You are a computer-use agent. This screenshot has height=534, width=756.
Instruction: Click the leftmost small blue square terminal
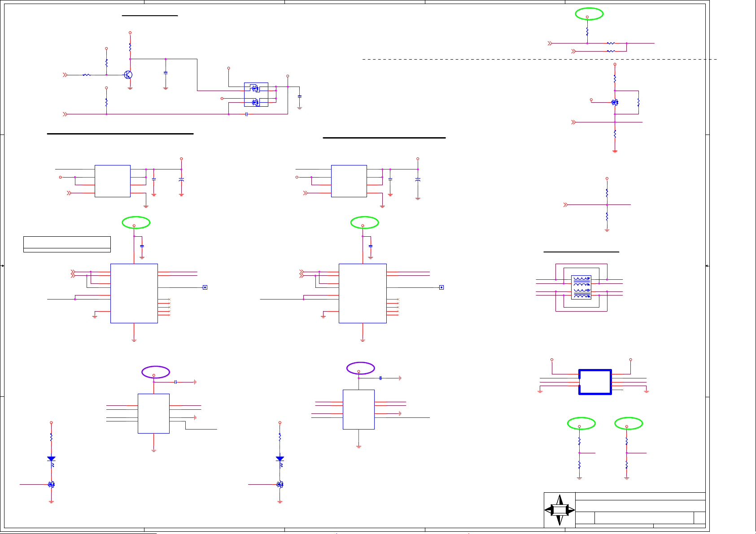(x=205, y=287)
